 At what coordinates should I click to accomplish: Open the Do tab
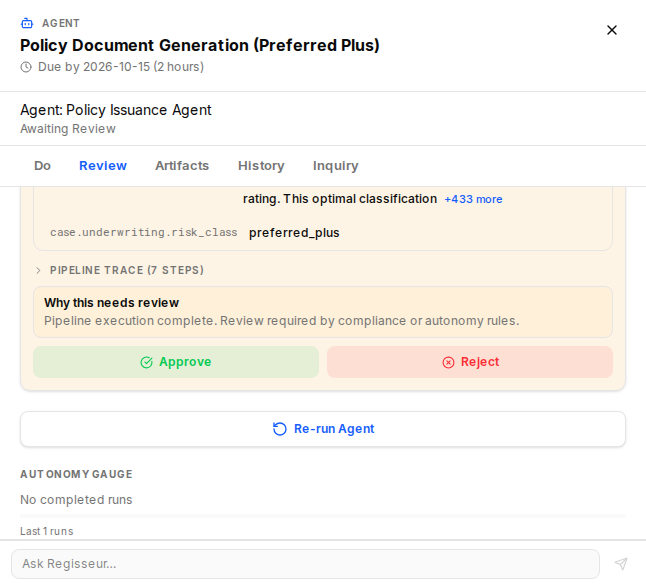coord(42,166)
